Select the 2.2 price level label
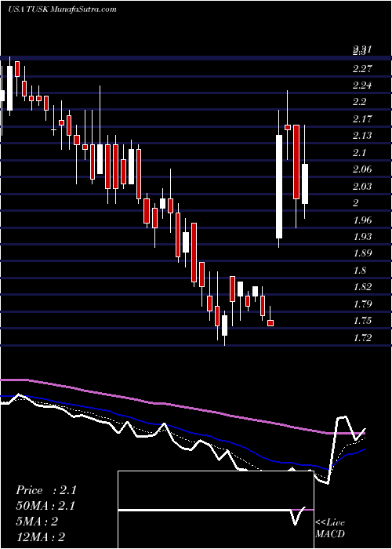Image resolution: width=392 pixels, height=549 pixels. [359, 102]
